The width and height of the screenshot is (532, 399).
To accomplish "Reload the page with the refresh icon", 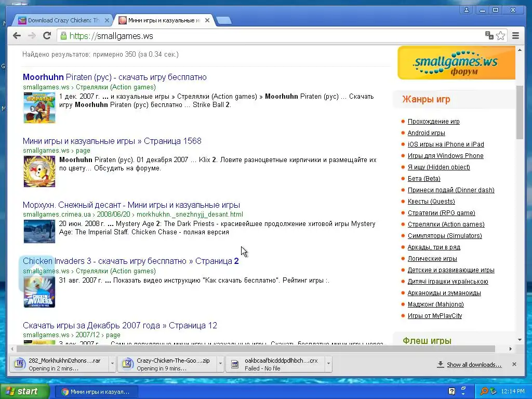I will tap(47, 36).
